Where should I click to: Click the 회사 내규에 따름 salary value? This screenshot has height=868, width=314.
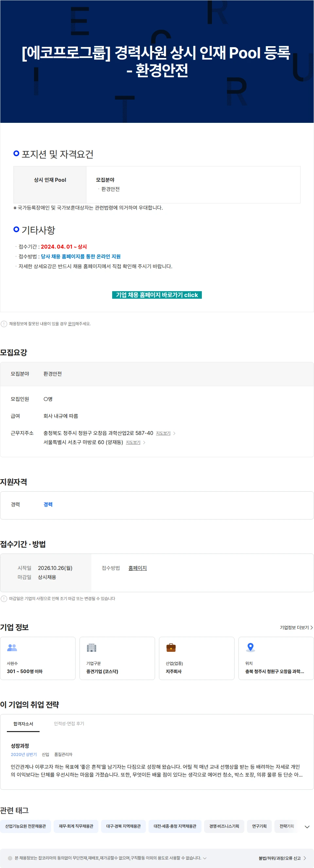[61, 416]
